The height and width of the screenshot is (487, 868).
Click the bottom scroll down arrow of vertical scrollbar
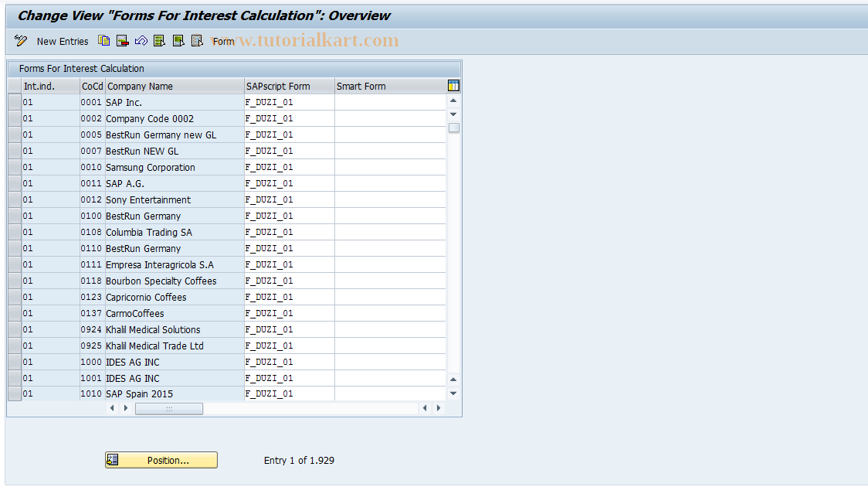[x=453, y=393]
